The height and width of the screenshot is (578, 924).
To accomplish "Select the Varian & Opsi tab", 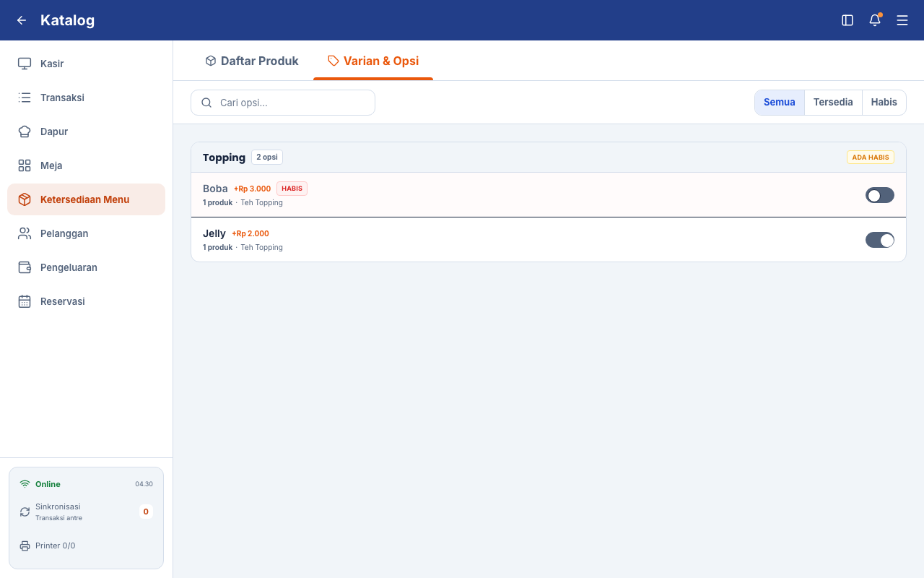I will point(373,61).
